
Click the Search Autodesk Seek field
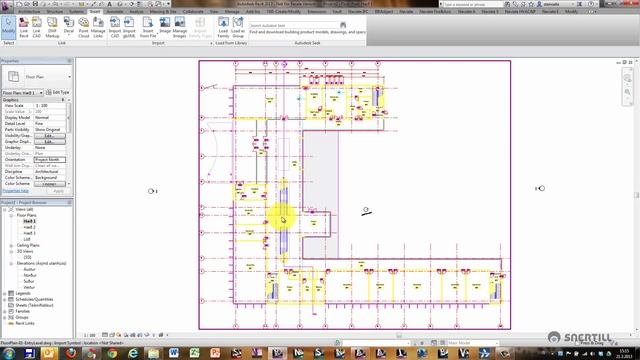(x=294, y=25)
